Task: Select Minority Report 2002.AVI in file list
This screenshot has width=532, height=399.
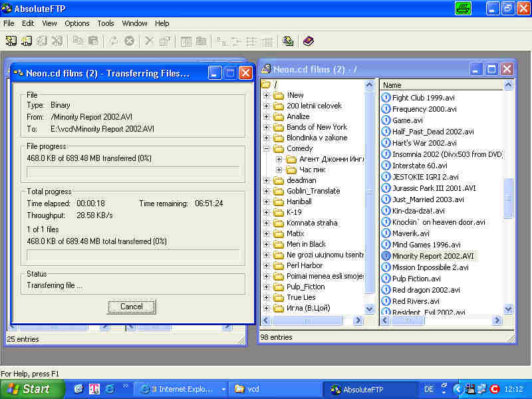Action: (x=432, y=256)
